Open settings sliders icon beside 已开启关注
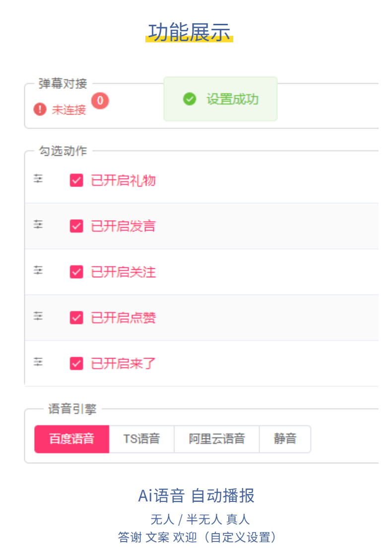 (x=38, y=270)
